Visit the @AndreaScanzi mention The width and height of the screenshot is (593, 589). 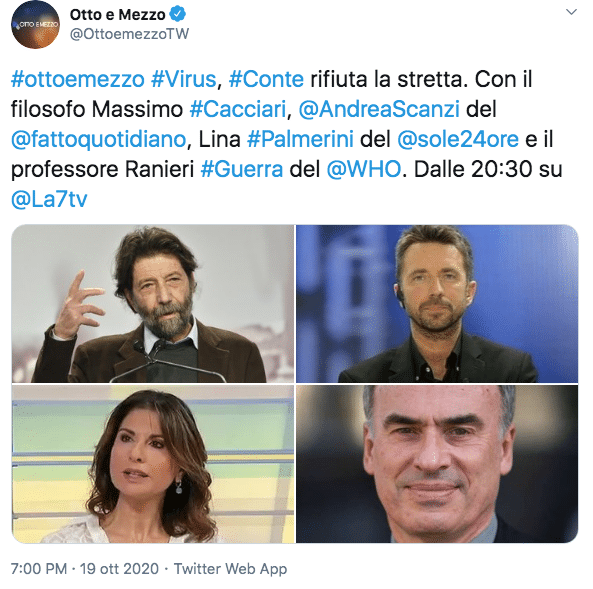(379, 110)
